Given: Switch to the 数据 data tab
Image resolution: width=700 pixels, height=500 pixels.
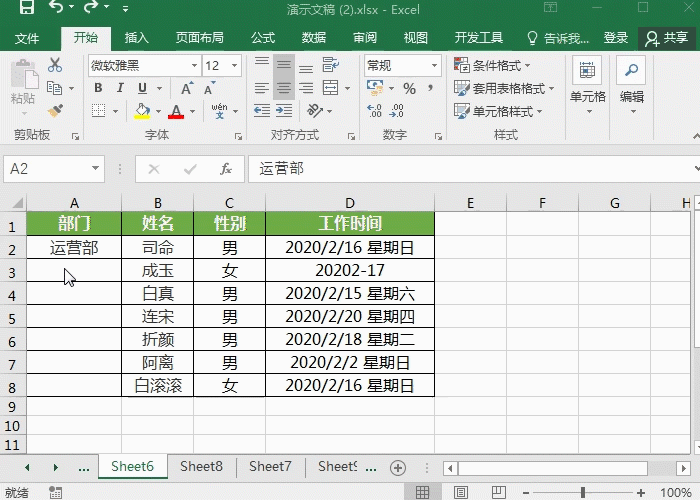Looking at the screenshot, I should point(313,38).
